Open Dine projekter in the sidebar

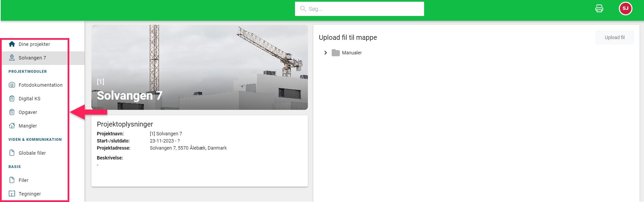tap(34, 44)
